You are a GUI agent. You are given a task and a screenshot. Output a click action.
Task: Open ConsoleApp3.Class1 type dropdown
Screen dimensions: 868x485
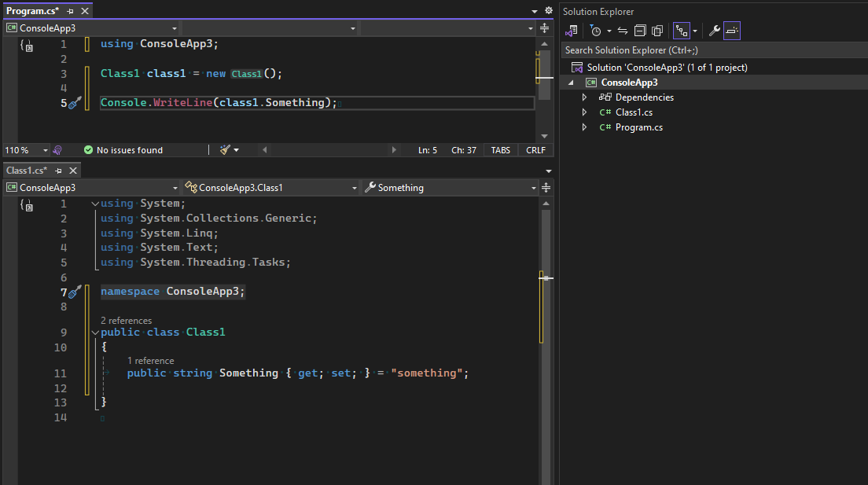click(x=270, y=188)
